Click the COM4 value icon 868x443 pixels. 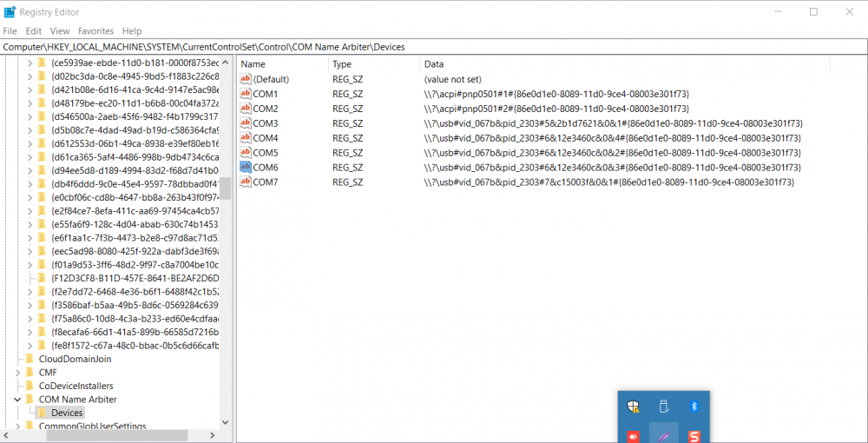(246, 137)
